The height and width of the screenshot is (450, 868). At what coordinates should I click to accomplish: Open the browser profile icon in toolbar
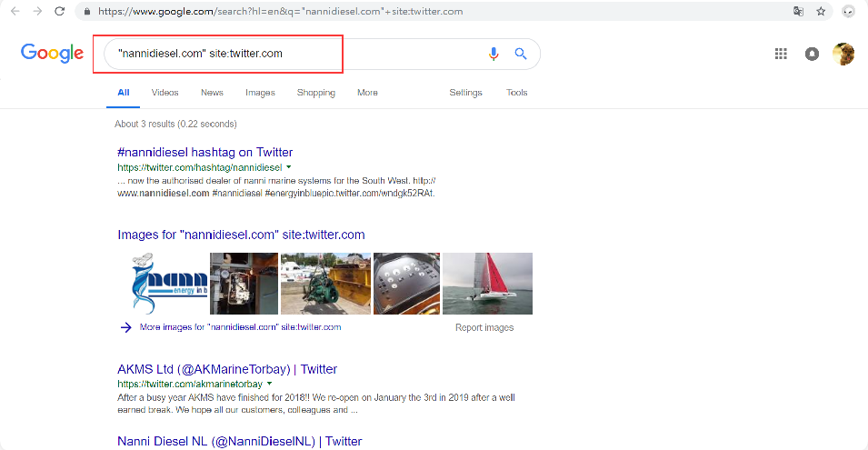pyautogui.click(x=848, y=11)
